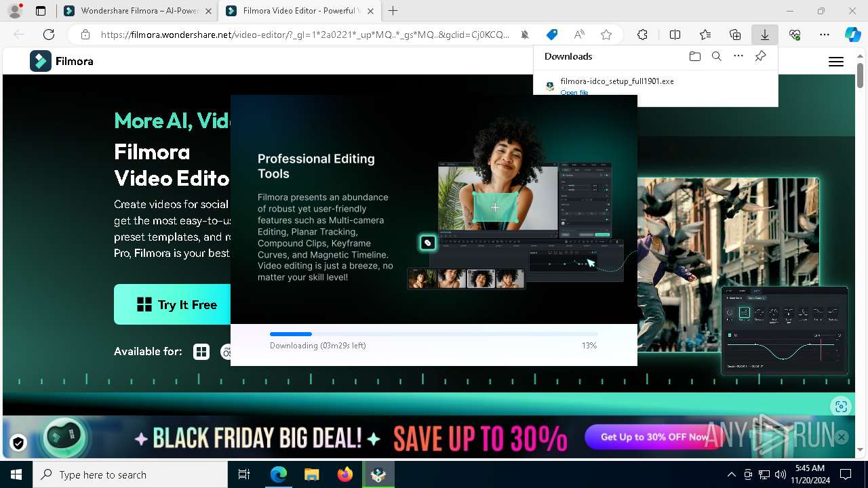This screenshot has width=868, height=488.
Task: Click the installer download progress bar
Action: tap(433, 334)
